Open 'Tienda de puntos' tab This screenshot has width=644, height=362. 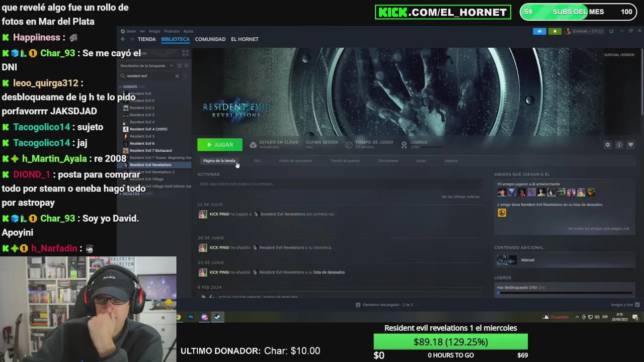pos(345,161)
